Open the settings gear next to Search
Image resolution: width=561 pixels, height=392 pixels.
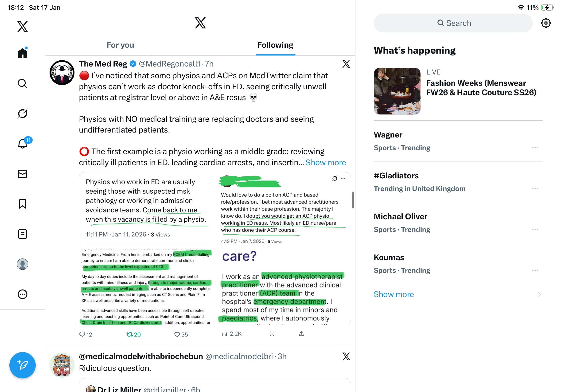point(545,23)
